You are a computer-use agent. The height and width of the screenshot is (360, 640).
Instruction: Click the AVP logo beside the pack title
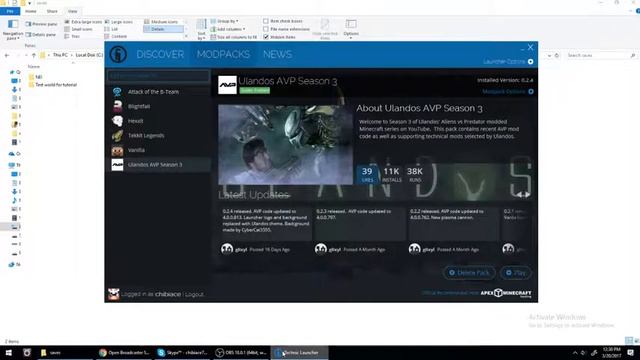(x=227, y=85)
